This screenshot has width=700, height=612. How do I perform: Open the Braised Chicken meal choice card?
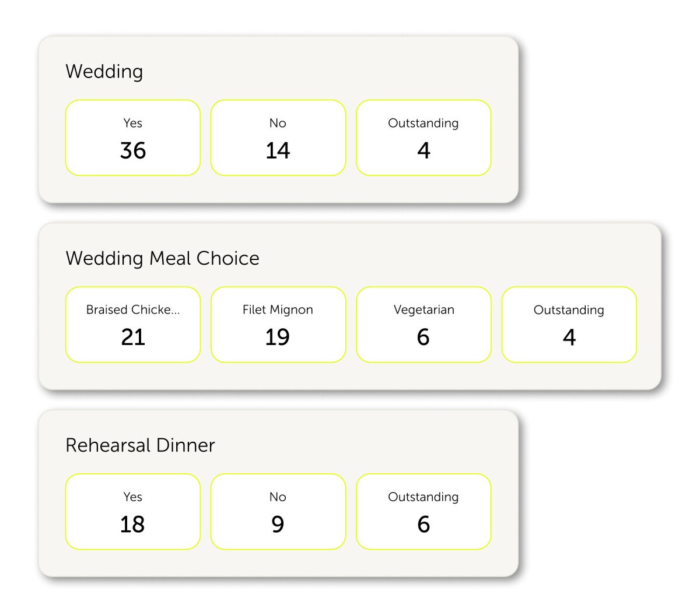132,325
